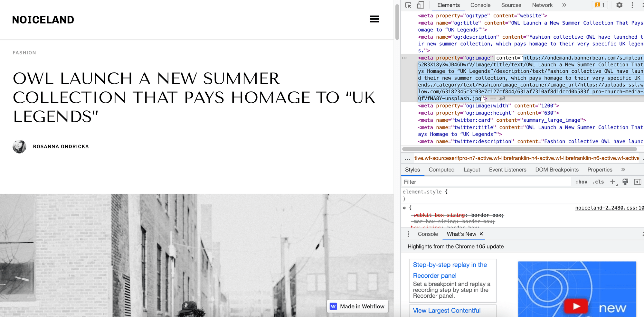
Task: Open the Computed styles tab
Action: [x=441, y=170]
